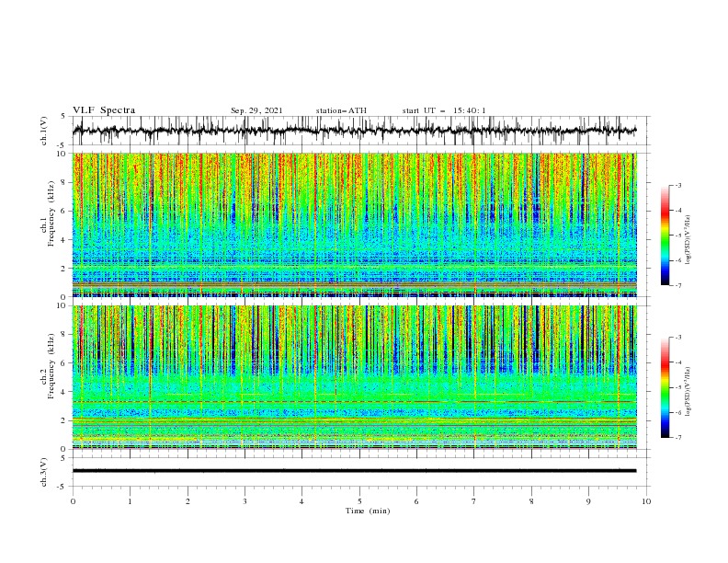Click the "8" kHz tick on ch.1 axis
Viewport: 728px width, 563px height.
click(63, 182)
